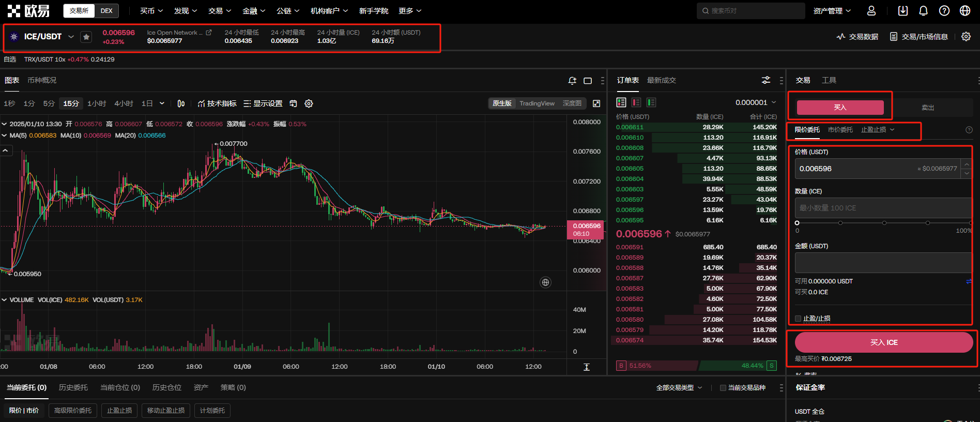Switch to the 最新成交 tab
980x422 pixels.
pos(661,80)
